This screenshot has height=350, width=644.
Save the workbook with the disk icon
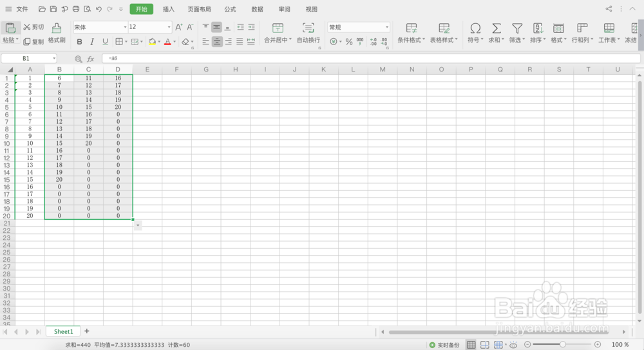[53, 9]
